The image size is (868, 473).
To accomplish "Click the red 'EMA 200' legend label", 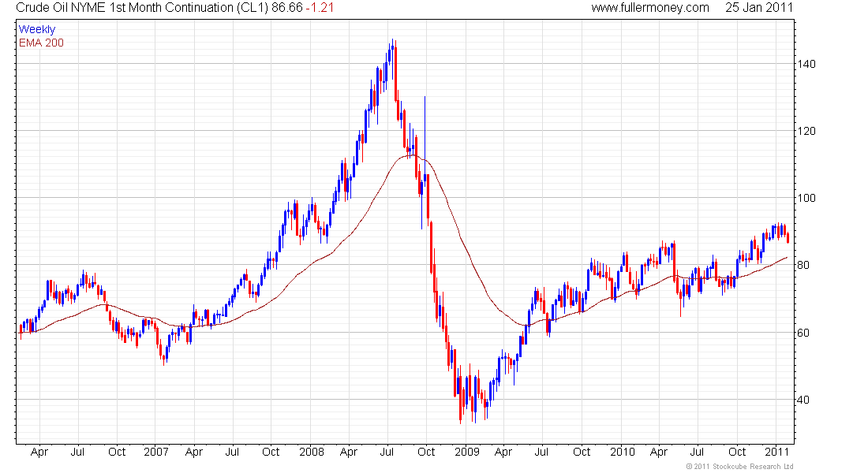I will coord(42,43).
